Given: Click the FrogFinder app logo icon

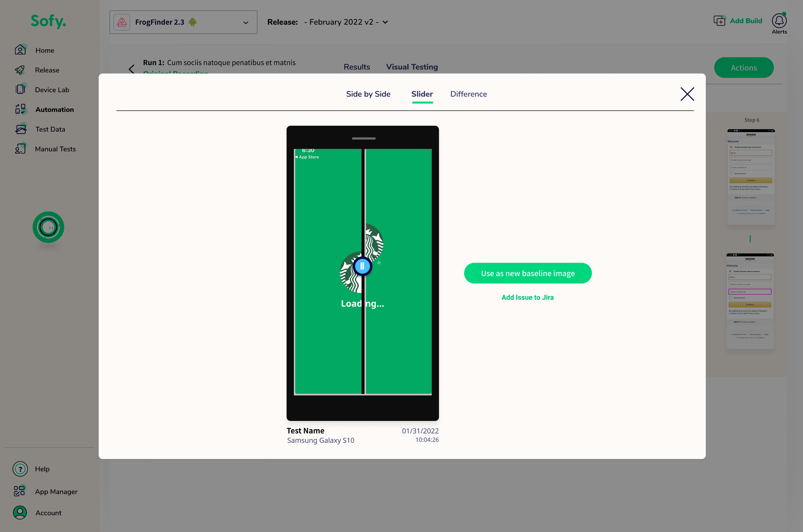Looking at the screenshot, I should (x=122, y=22).
